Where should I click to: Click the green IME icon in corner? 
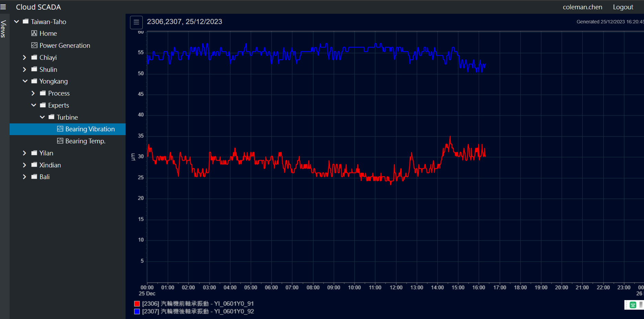pyautogui.click(x=633, y=305)
